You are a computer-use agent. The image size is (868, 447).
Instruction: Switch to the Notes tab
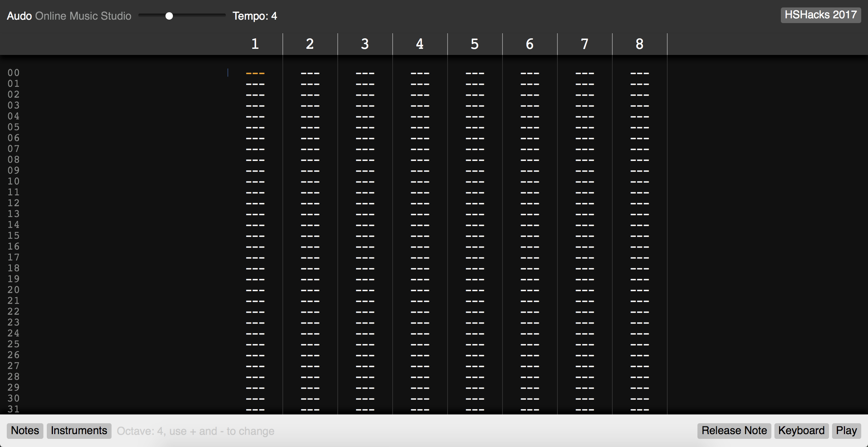[25, 431]
